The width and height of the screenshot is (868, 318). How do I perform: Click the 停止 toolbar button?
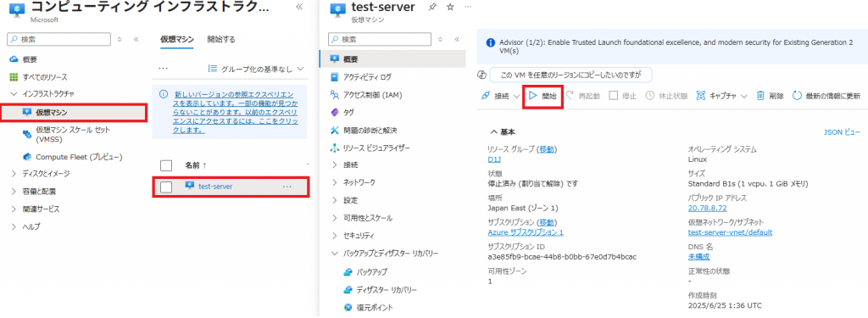tap(623, 96)
